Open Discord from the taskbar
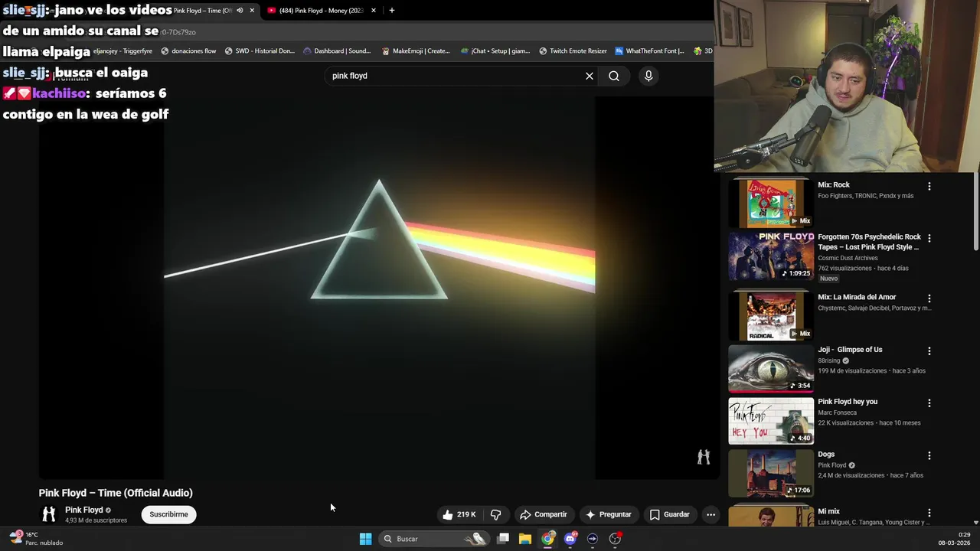Screen dimensions: 980x551 pos(570,539)
